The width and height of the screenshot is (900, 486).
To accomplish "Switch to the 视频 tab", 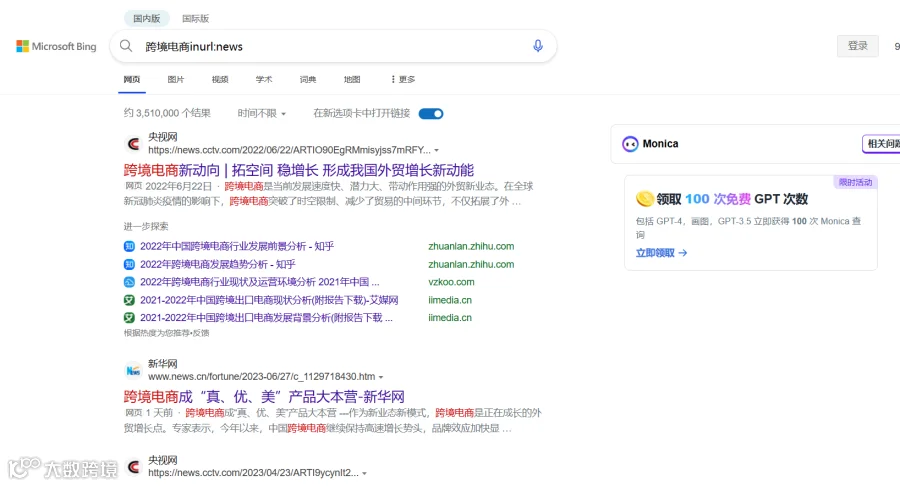I will tap(220, 79).
